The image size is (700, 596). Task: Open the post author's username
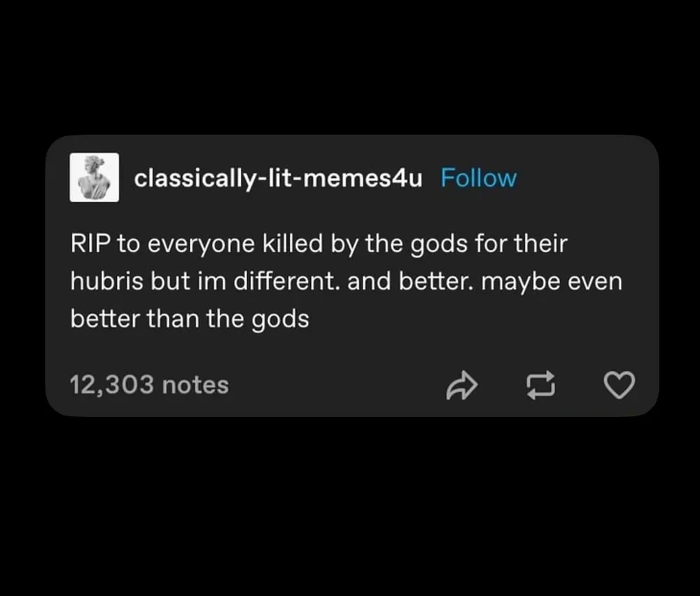point(278,178)
